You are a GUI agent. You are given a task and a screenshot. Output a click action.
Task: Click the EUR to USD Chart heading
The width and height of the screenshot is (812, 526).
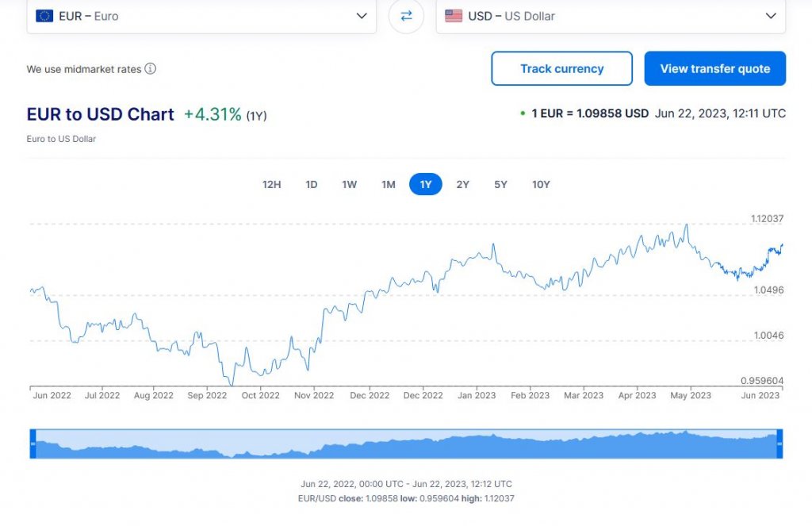click(x=100, y=113)
